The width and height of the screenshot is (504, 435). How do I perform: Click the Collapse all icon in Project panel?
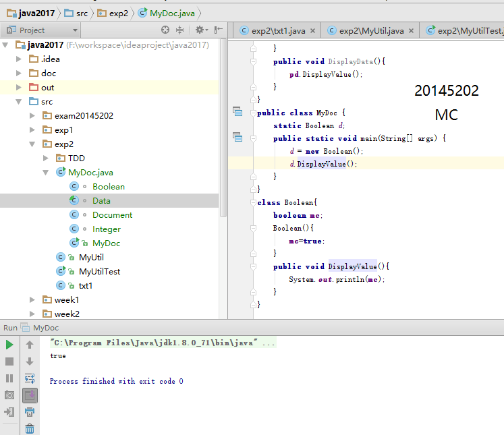point(179,30)
